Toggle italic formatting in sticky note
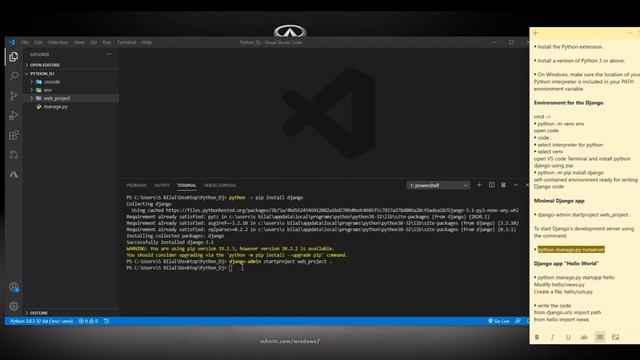The height and width of the screenshot is (360, 640). [x=553, y=337]
